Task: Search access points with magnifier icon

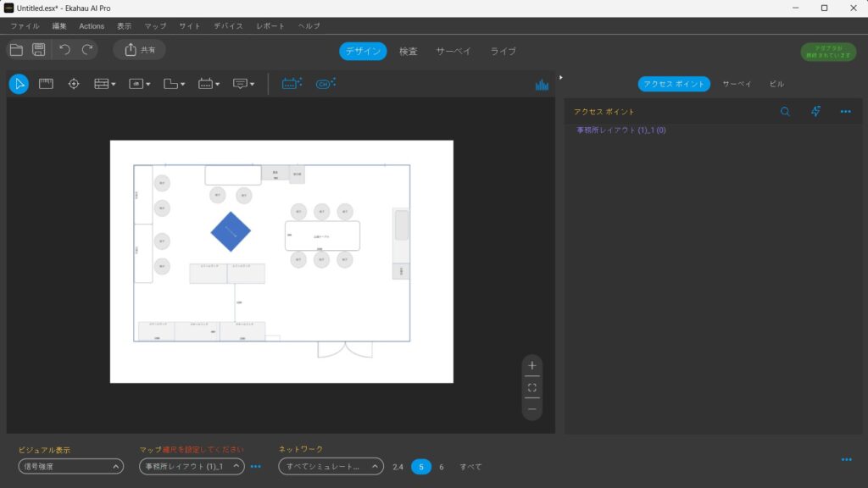Action: point(785,112)
